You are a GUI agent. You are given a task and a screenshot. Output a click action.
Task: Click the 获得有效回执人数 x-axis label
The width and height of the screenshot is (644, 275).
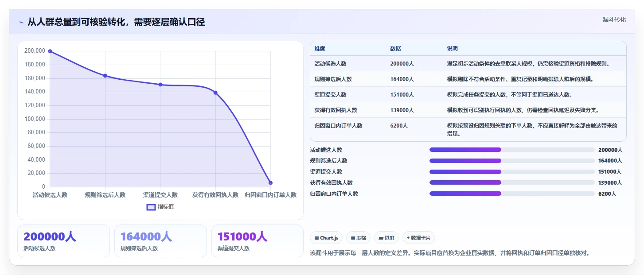(215, 195)
